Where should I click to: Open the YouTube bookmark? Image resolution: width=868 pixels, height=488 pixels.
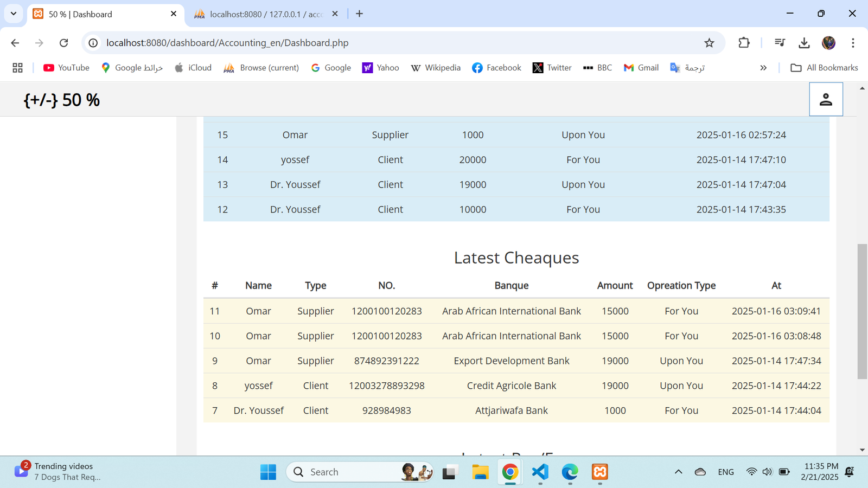coord(67,68)
